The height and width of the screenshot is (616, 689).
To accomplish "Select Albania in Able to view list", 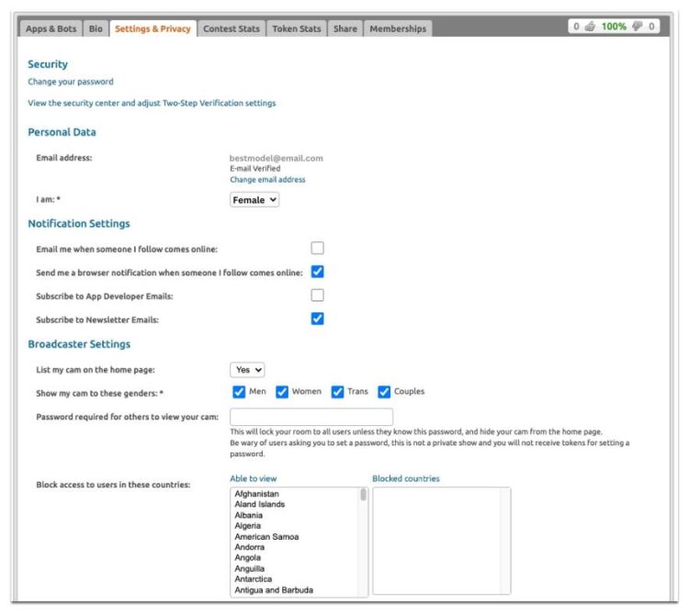I will 249,515.
